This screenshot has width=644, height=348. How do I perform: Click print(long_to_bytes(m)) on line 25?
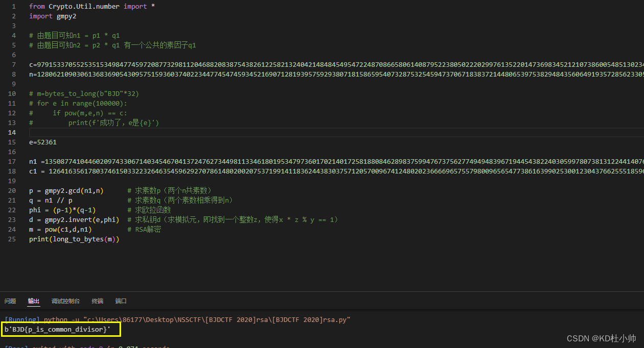point(74,239)
